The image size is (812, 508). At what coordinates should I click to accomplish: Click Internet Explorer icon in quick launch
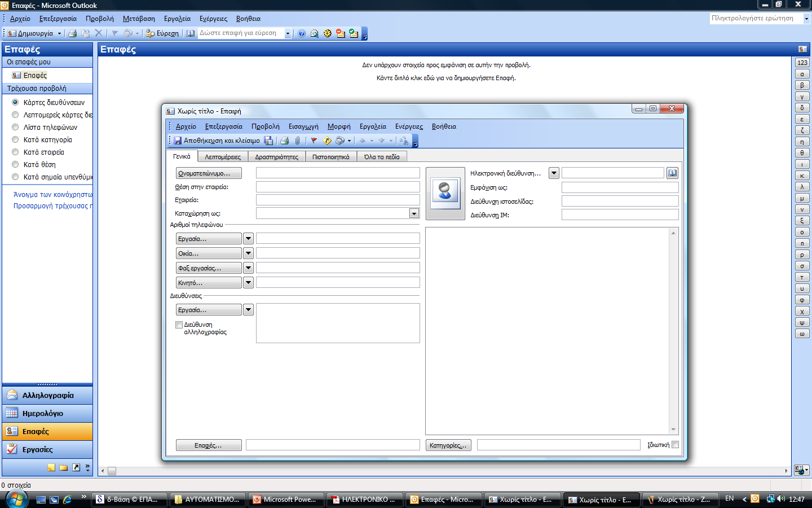point(68,500)
